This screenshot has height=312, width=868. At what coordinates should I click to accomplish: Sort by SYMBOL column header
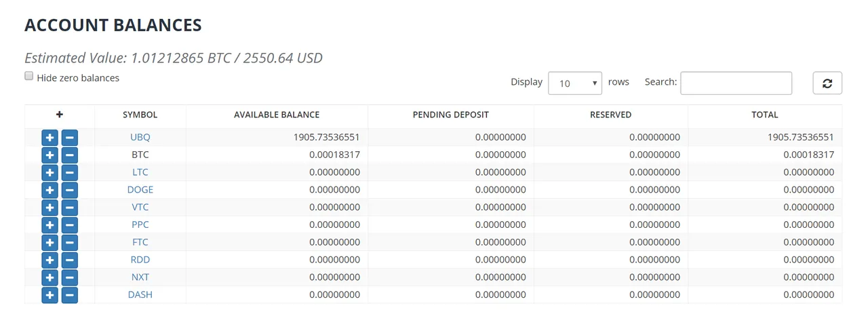[140, 115]
